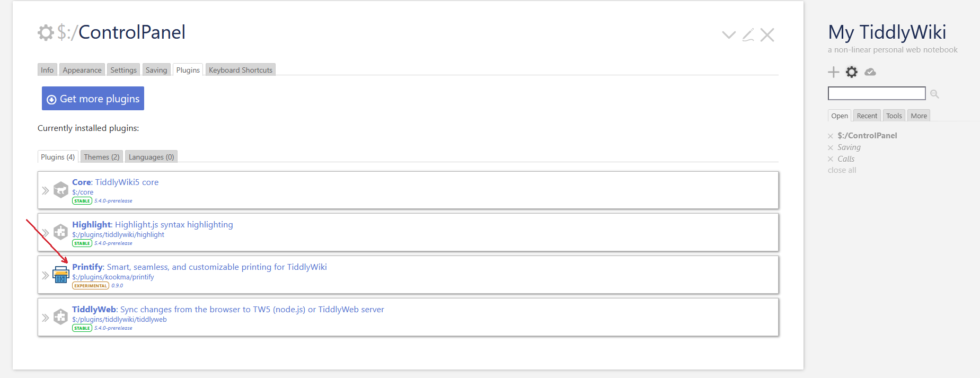Screen dimensions: 980x378
Task: Click the Get more plugins button
Action: click(x=93, y=99)
